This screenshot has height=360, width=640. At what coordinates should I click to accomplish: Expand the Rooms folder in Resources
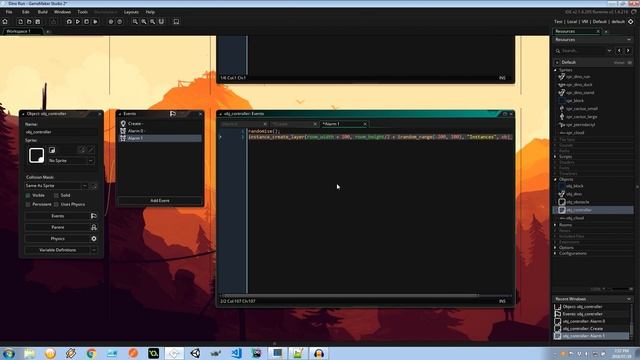point(556,225)
